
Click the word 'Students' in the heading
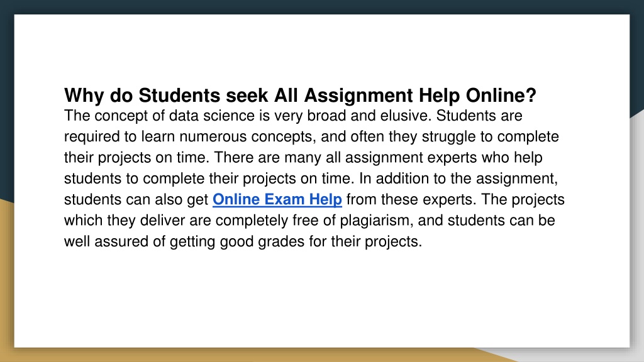pyautogui.click(x=179, y=96)
